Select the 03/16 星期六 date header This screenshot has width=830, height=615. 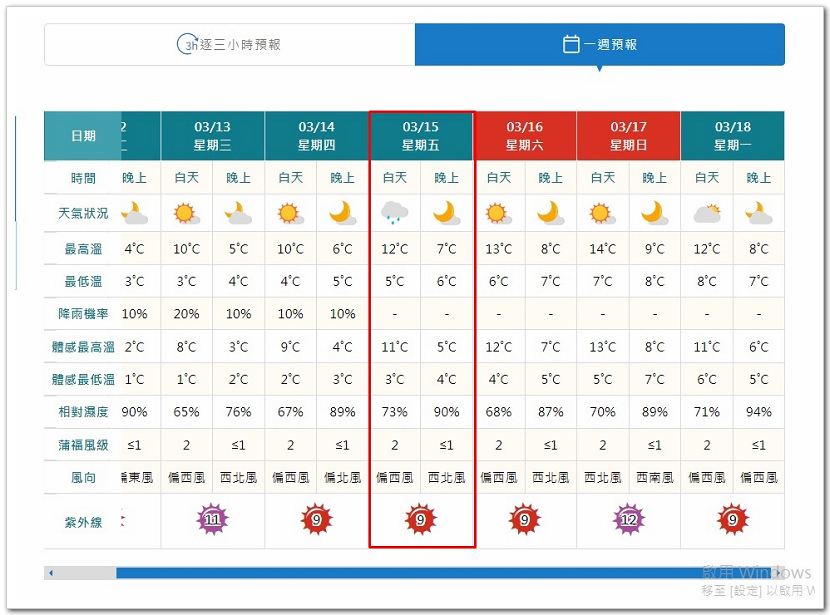coord(525,136)
